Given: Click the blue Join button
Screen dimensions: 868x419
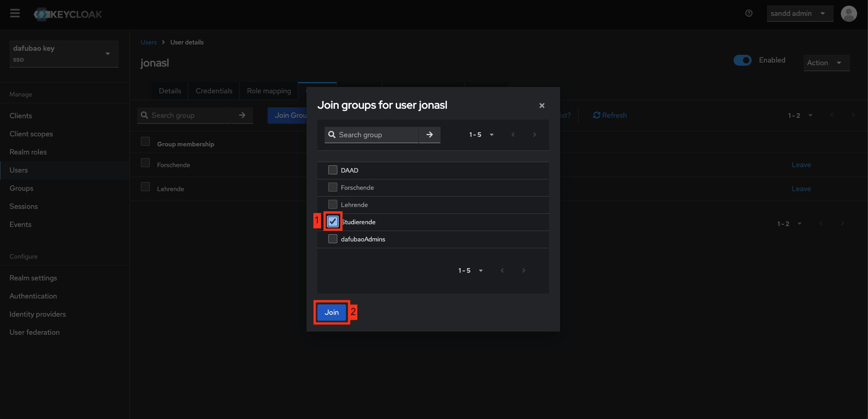Looking at the screenshot, I should (x=331, y=313).
